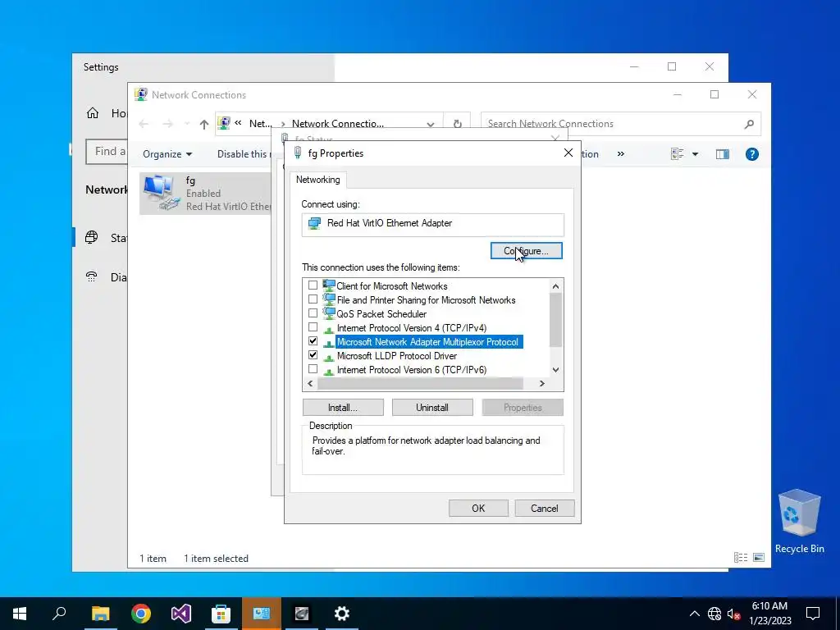
Task: Open Microsoft Store from taskbar
Action: (x=221, y=614)
